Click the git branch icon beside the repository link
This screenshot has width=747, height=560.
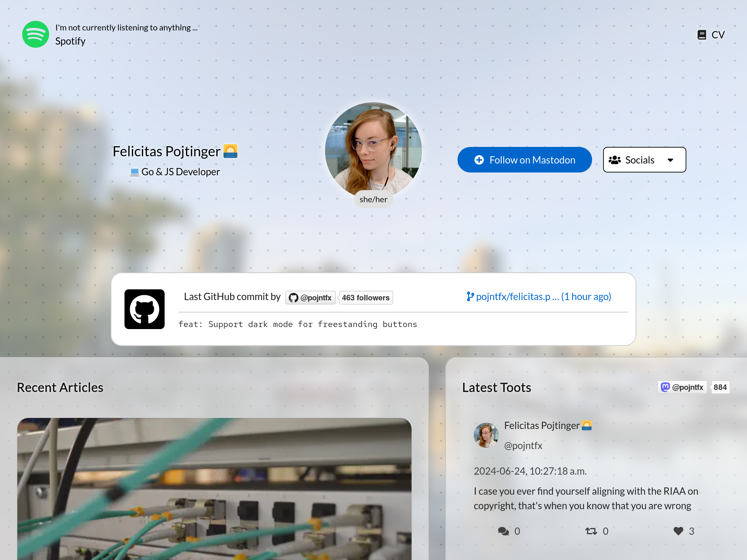(470, 296)
